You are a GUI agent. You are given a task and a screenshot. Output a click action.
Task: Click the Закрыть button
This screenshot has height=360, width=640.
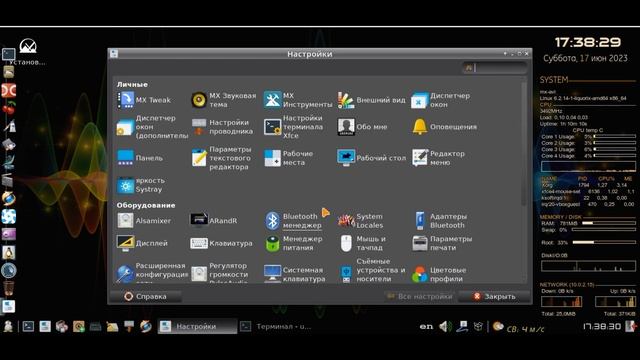[x=494, y=297]
